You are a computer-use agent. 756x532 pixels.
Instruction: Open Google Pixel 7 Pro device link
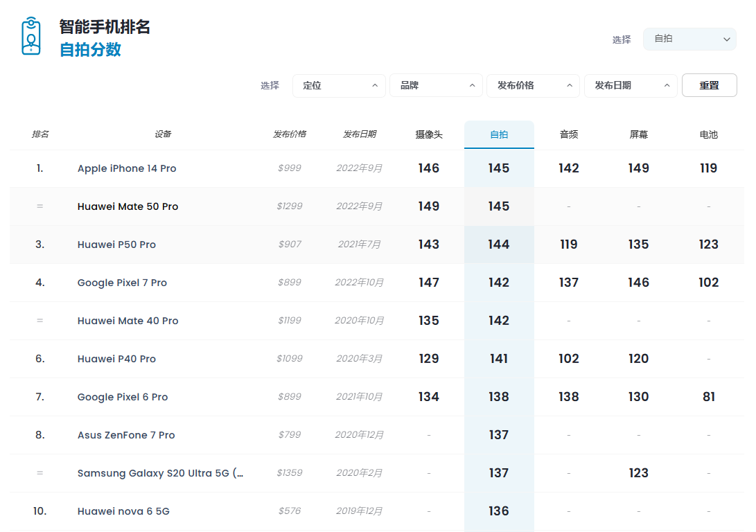[x=122, y=283]
